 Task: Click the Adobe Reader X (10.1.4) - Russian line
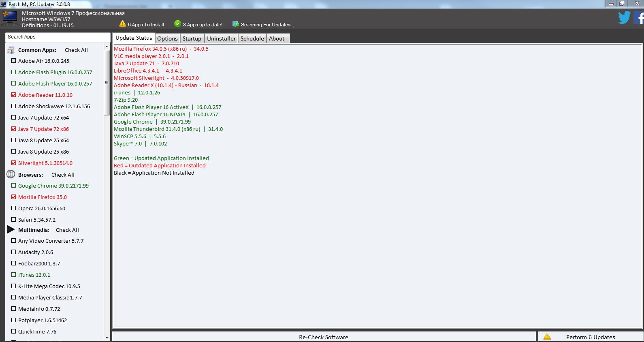click(x=166, y=85)
